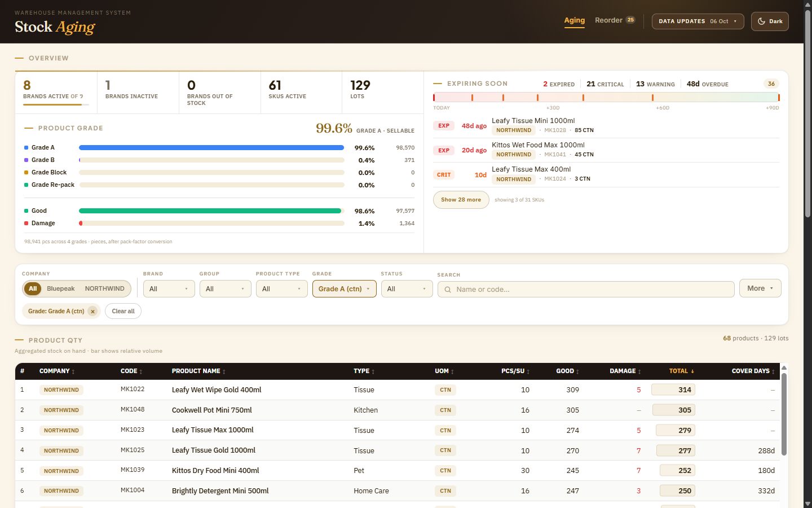
Task: Click CRIT tag for Leafy Tissue Max 400ml
Action: (x=444, y=175)
